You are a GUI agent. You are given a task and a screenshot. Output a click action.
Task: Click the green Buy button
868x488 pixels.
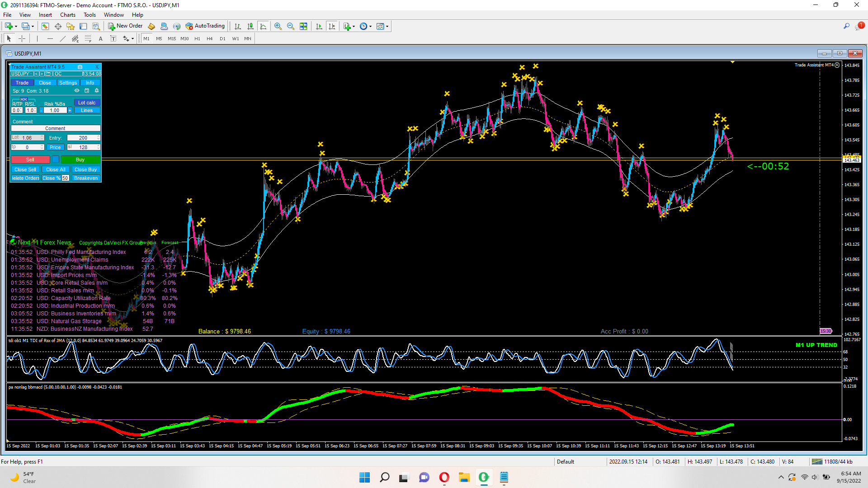click(x=80, y=160)
